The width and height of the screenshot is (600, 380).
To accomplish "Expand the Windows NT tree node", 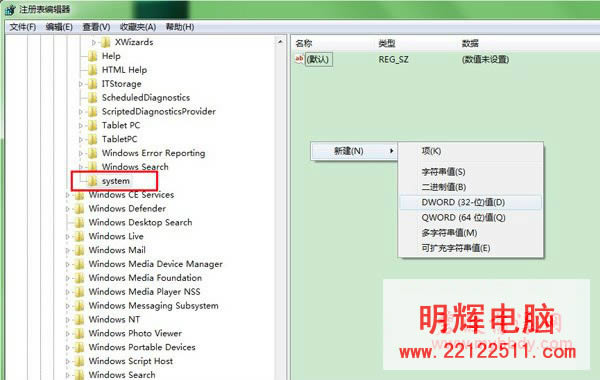I will 67,319.
